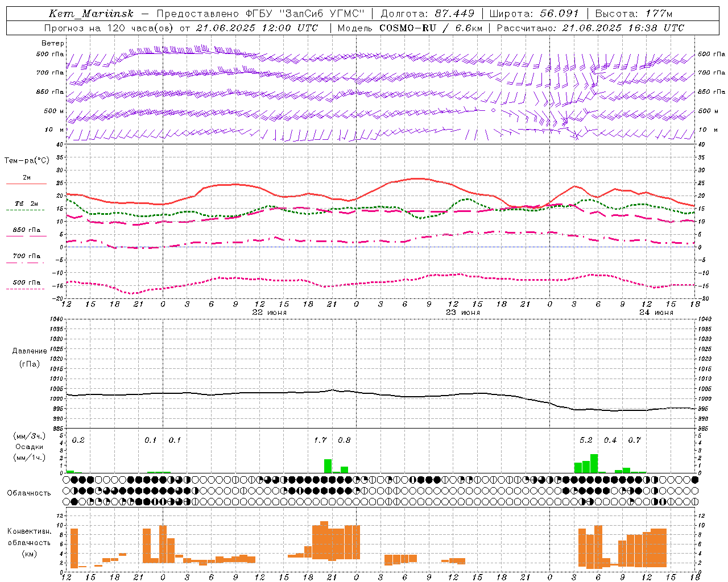
Task: Click the 'Модель COSMO-RU / 6.6км' text
Action: [x=410, y=28]
